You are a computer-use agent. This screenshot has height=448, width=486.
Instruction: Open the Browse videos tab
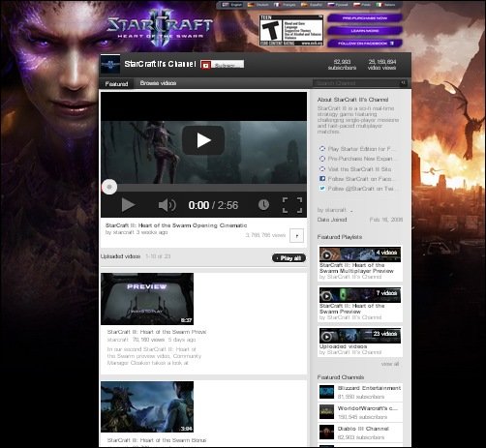[x=158, y=83]
